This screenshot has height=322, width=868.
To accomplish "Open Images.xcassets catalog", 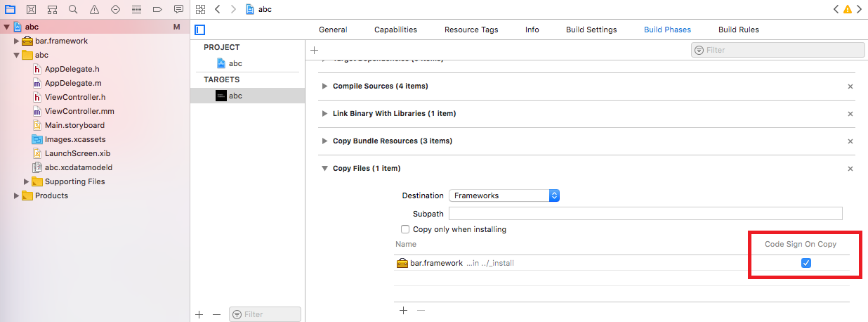I will coord(74,139).
